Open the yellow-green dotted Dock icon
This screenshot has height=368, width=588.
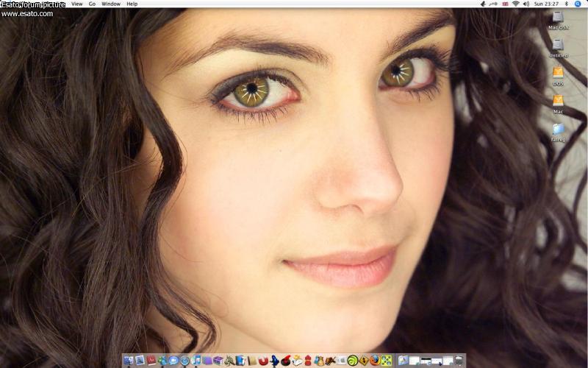point(387,361)
